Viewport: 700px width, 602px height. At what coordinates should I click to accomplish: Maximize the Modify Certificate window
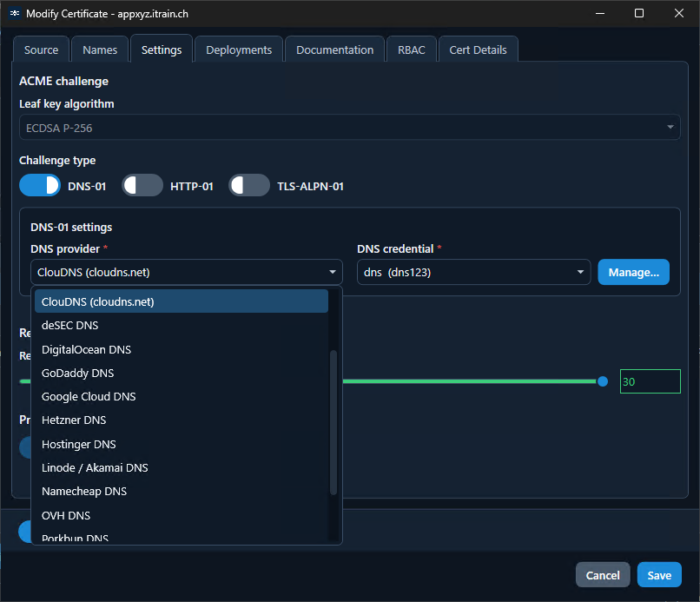pos(639,13)
